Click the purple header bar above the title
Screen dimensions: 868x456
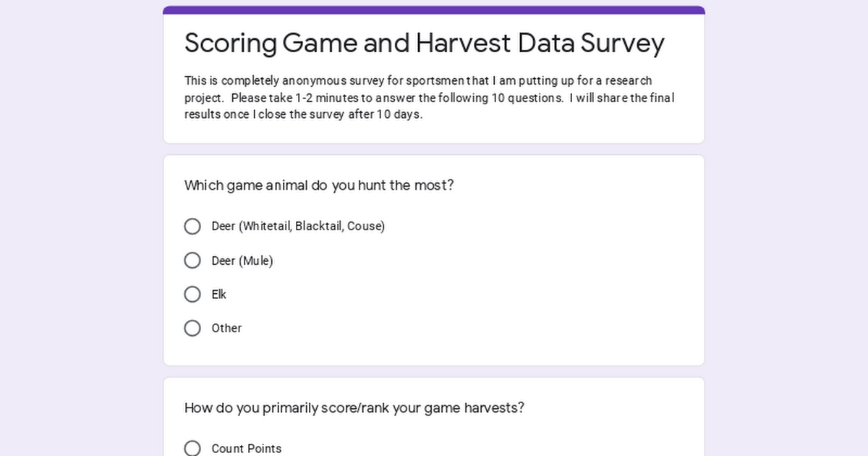coord(434,10)
